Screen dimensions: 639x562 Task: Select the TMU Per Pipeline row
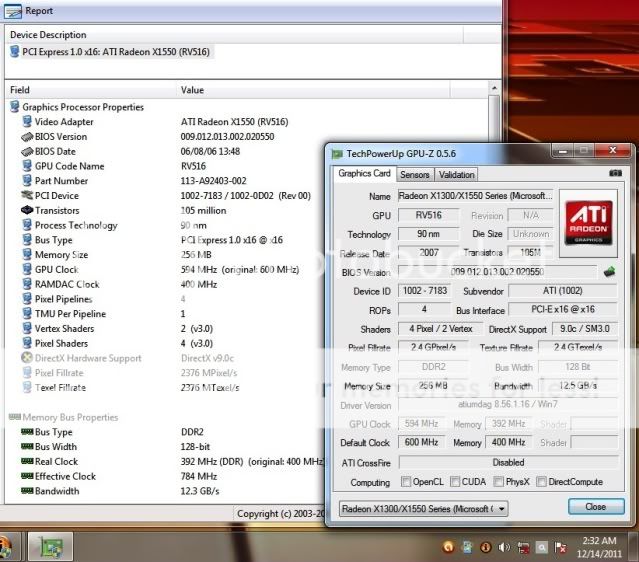[104, 314]
